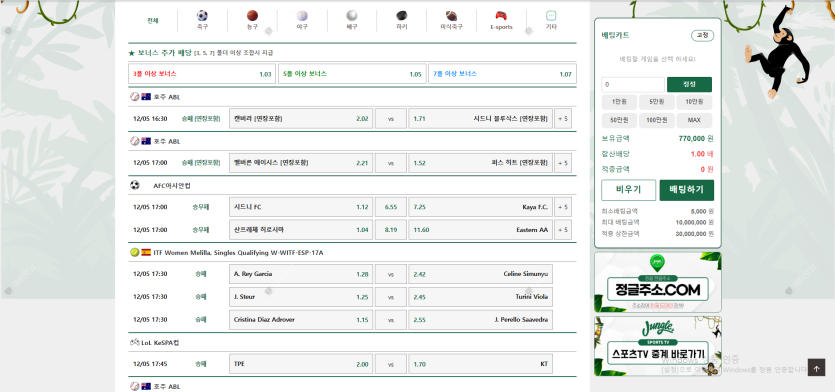Pick J. Steur at odds 1.25

click(x=301, y=297)
